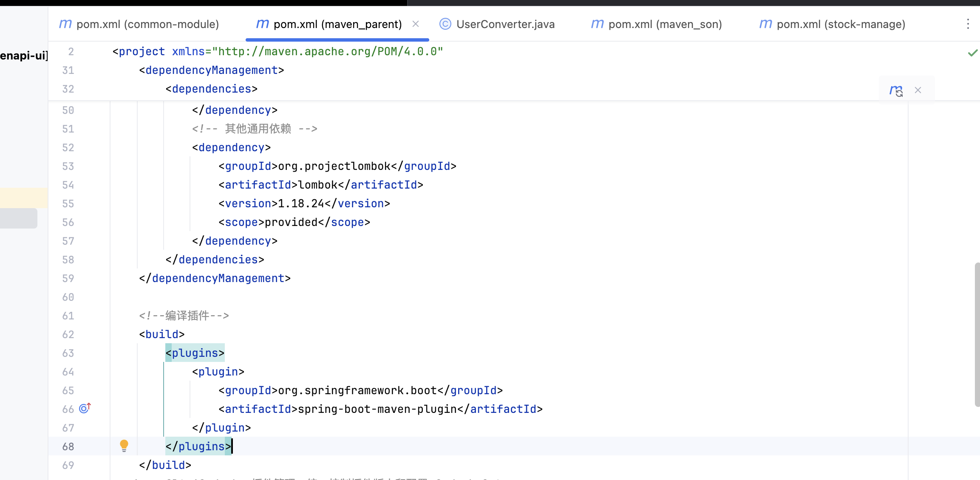This screenshot has width=980, height=480.
Task: Click the spring-boot-maven-plugin artifactId text
Action: click(x=377, y=409)
